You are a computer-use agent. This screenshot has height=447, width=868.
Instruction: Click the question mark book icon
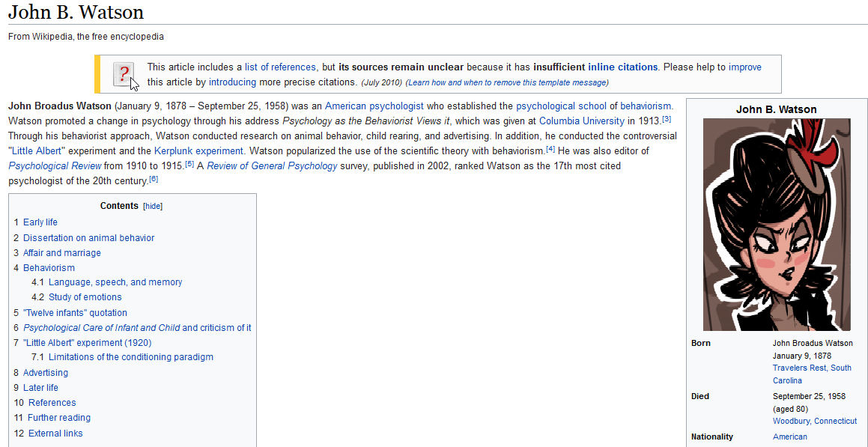coord(124,74)
